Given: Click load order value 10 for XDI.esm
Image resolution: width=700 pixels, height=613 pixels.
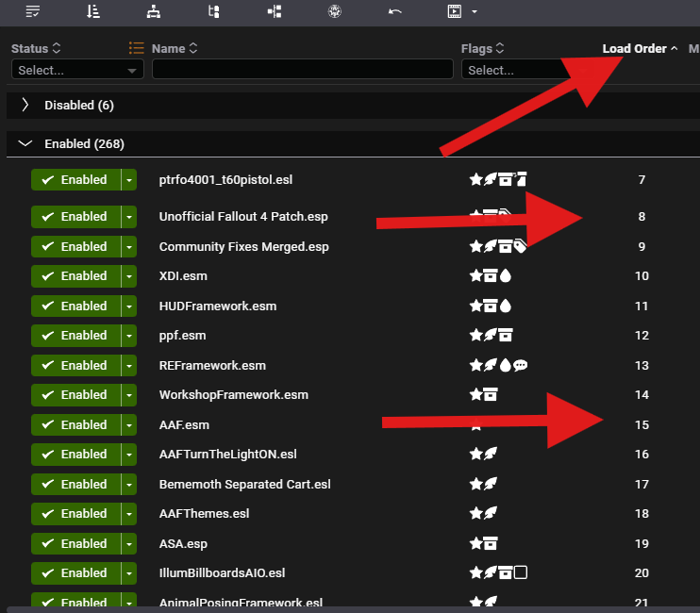Looking at the screenshot, I should (x=642, y=275).
